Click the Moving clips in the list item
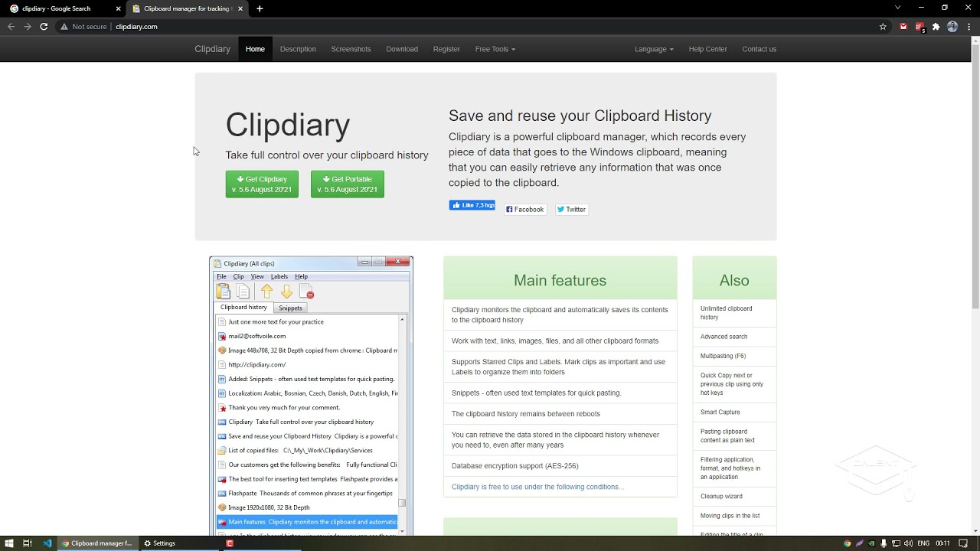Viewport: 980px width, 551px height. pos(734,516)
